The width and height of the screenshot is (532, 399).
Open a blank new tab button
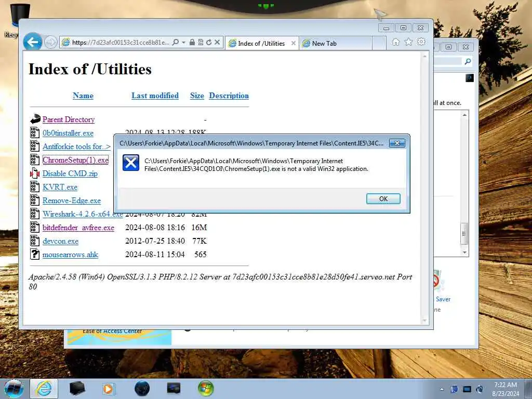(379, 44)
